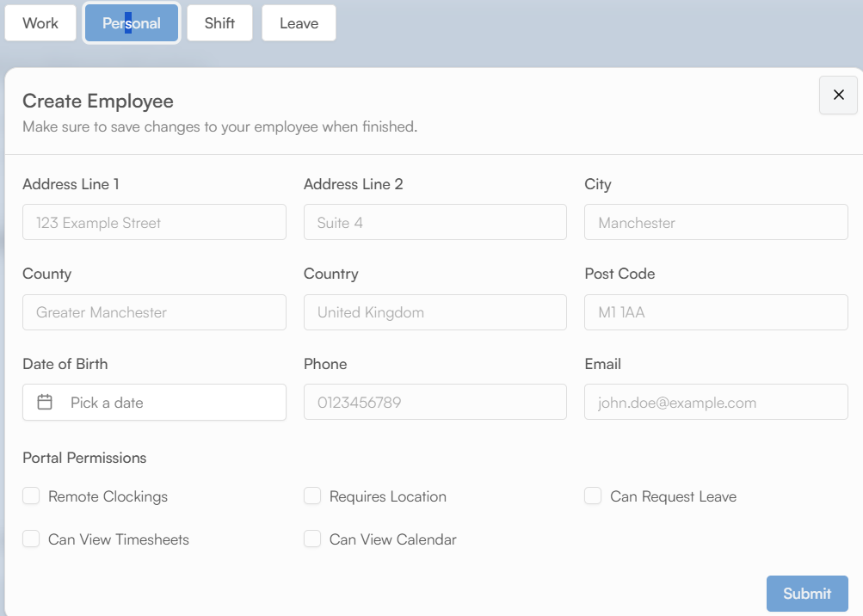
Task: Click the Phone input field
Action: click(435, 402)
